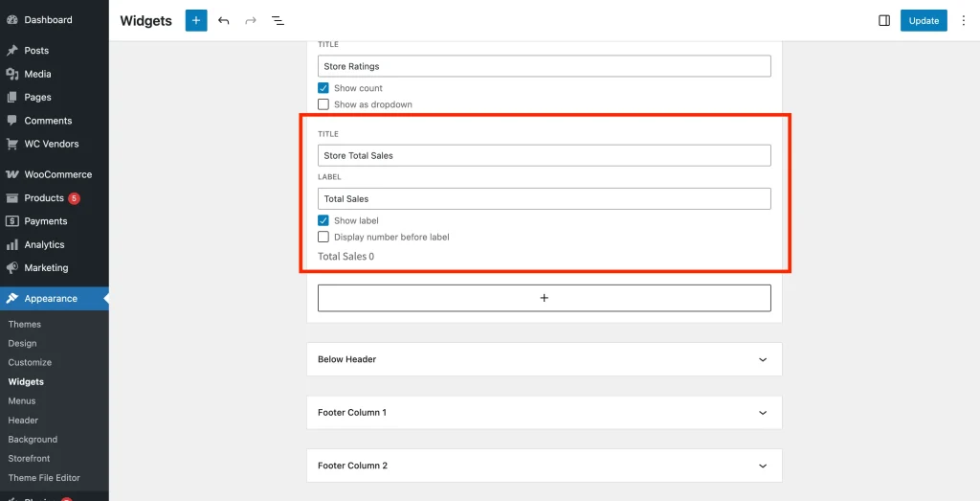Open the Products menu item
Screen dimensions: 980x501
[44, 198]
